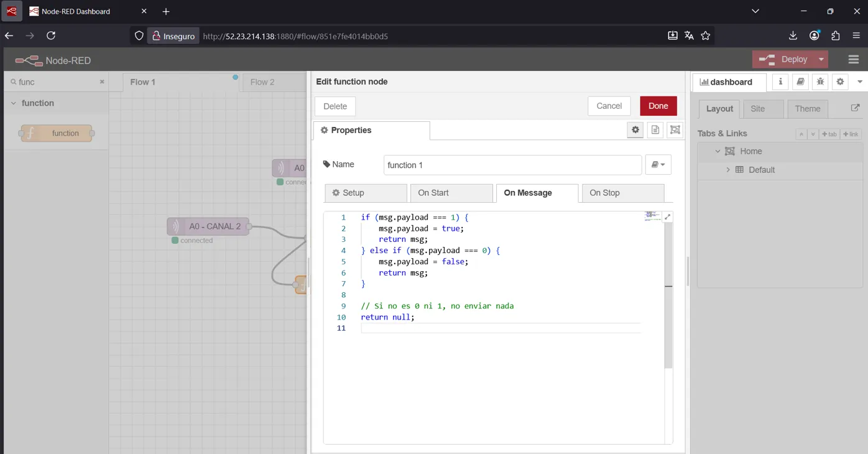The height and width of the screenshot is (454, 868).
Task: Click the Name input field
Action: [512, 165]
